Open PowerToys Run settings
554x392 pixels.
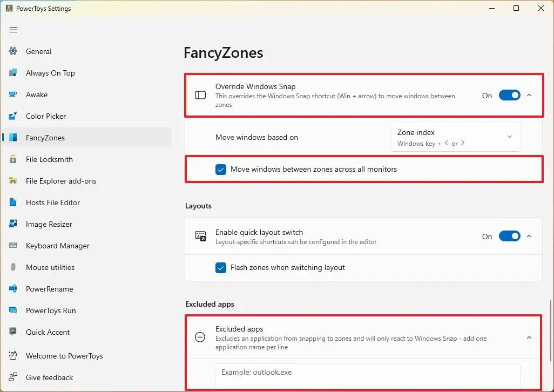[x=50, y=310]
